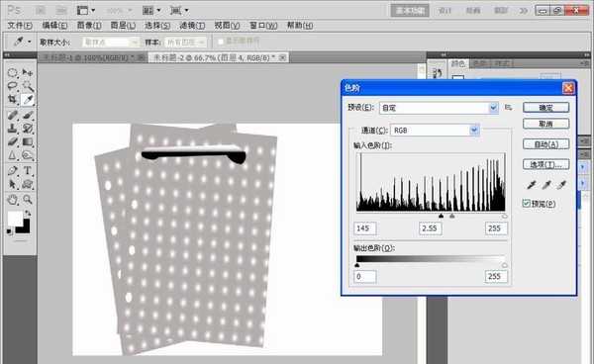This screenshot has width=594, height=364.
Task: Select the Zoom tool in toolbox
Action: (x=28, y=199)
